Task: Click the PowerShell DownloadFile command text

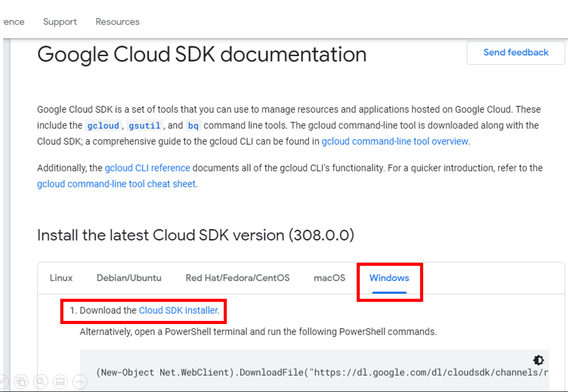Action: coord(322,372)
